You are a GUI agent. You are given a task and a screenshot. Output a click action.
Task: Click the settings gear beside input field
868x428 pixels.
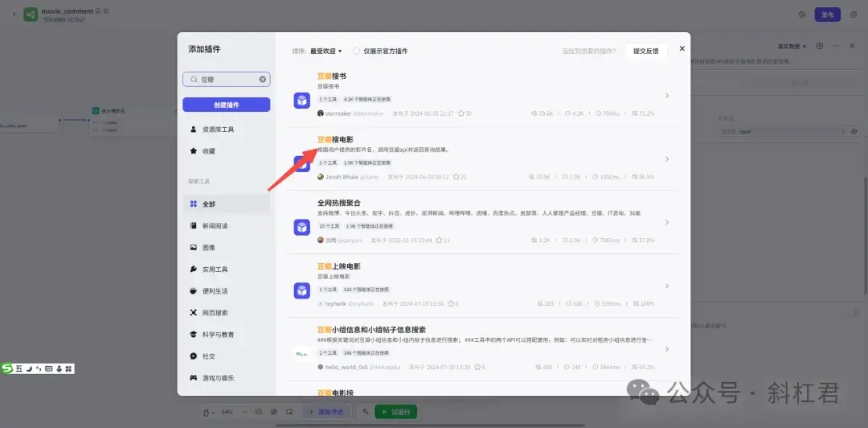(854, 131)
